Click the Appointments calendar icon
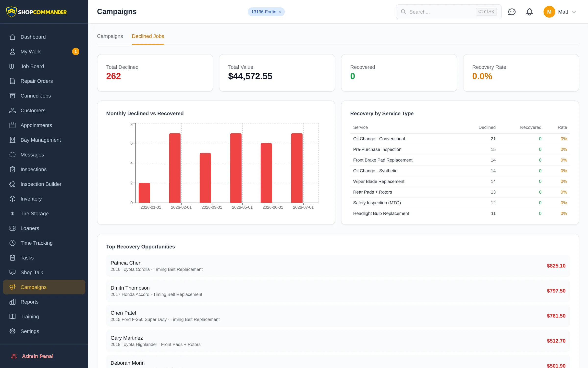Image resolution: width=588 pixels, height=368 pixels. click(12, 125)
